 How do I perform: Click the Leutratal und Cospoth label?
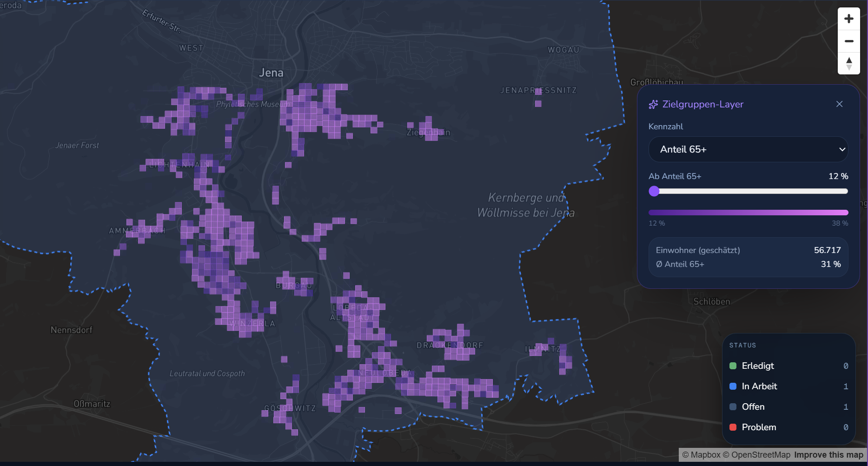(207, 373)
